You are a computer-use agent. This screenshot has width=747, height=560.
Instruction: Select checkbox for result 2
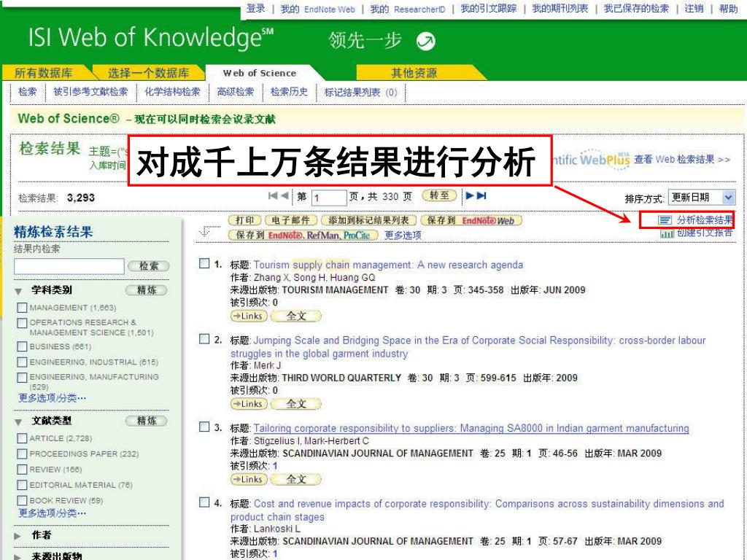204,339
